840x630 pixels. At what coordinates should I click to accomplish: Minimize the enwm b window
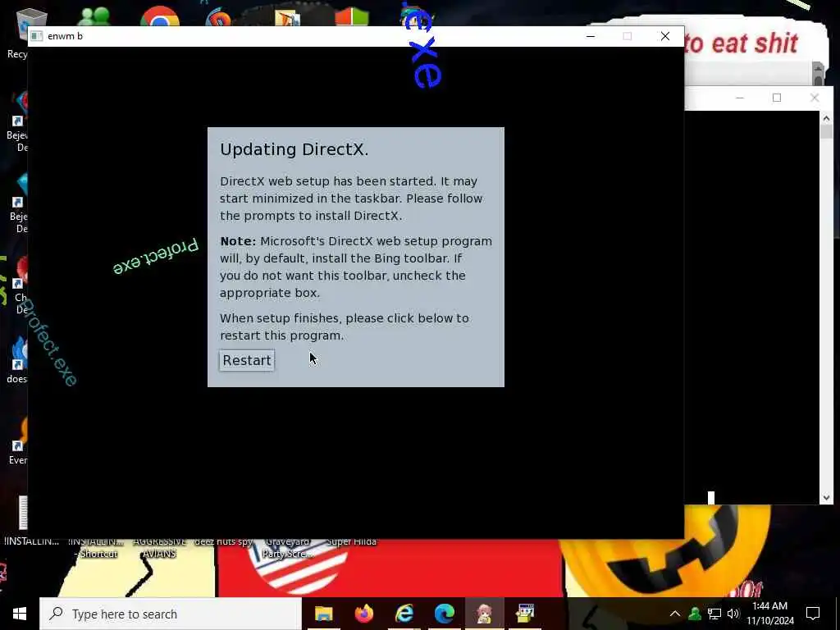tap(591, 36)
